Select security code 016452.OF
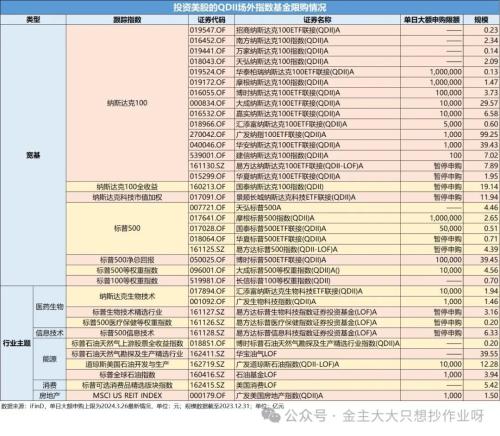500x436 pixels. [208, 41]
